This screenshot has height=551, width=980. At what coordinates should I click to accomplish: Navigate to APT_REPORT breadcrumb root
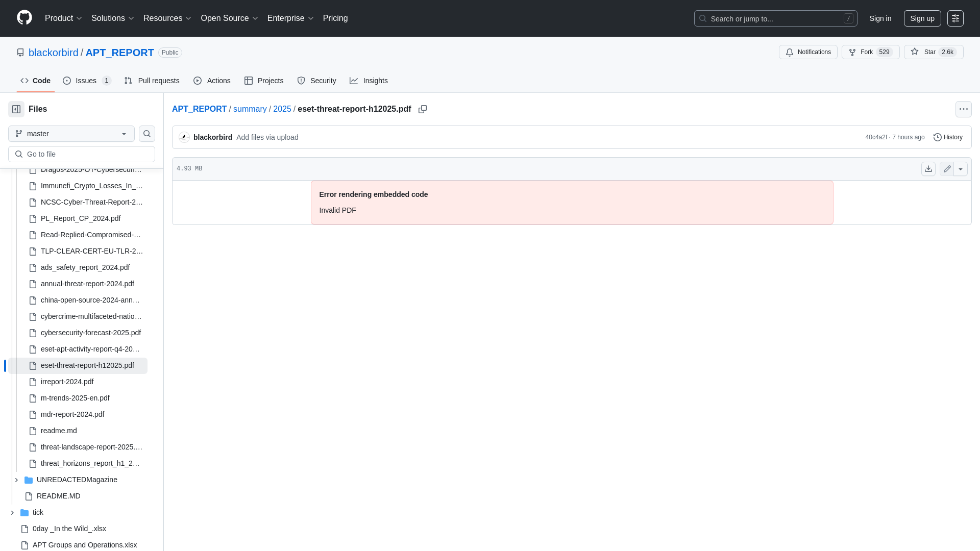point(199,109)
